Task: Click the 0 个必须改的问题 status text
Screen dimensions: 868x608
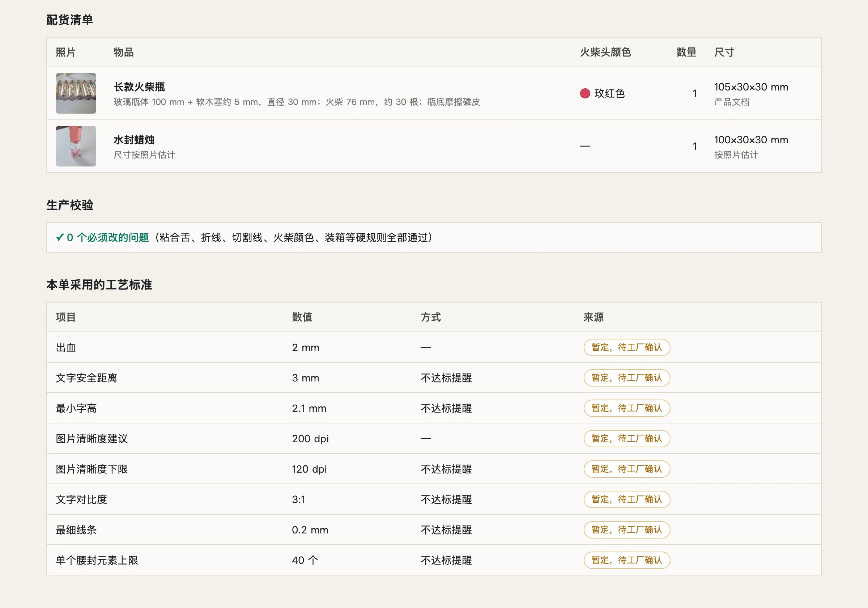Action: tap(108, 237)
